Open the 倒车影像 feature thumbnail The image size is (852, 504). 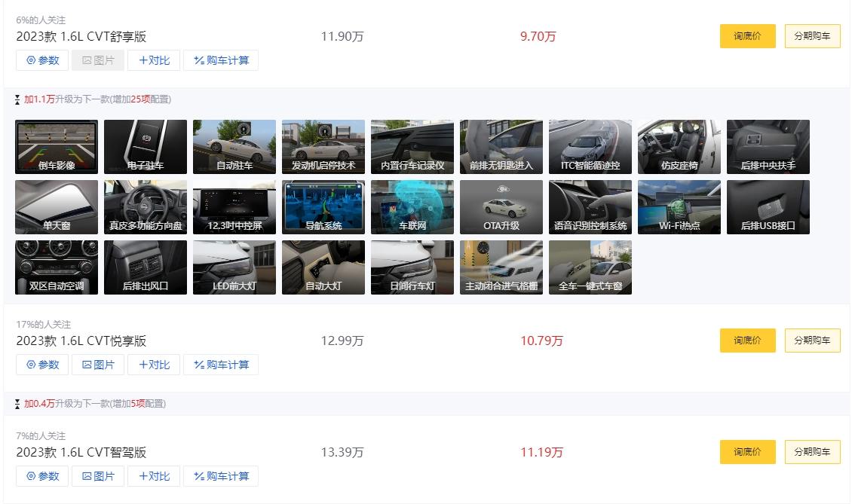pyautogui.click(x=57, y=147)
